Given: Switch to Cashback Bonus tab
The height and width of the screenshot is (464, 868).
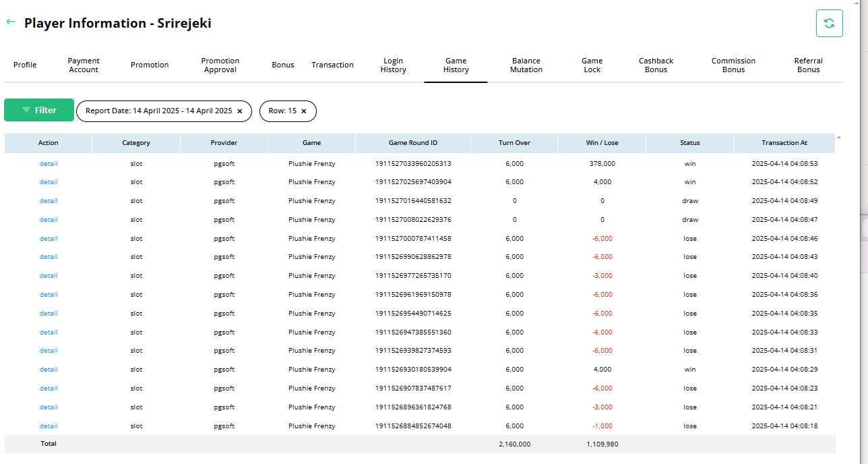Looking at the screenshot, I should [656, 65].
